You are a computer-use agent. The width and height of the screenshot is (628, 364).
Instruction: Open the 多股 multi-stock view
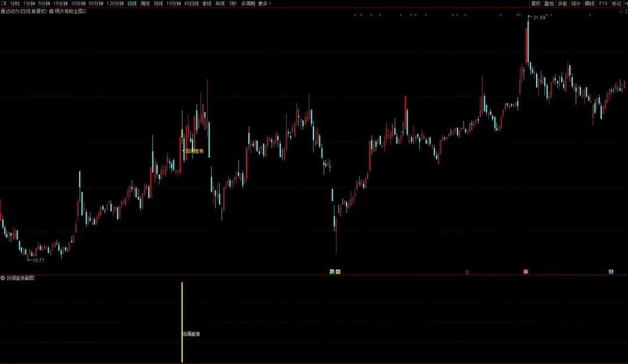pos(562,3)
